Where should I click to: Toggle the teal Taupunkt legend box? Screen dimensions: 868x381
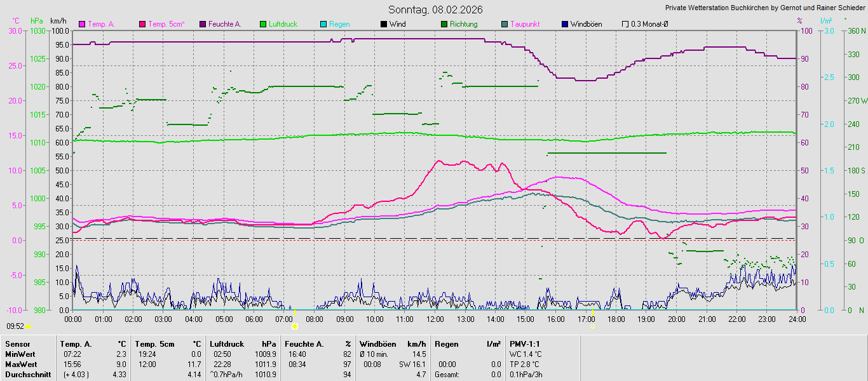point(505,24)
